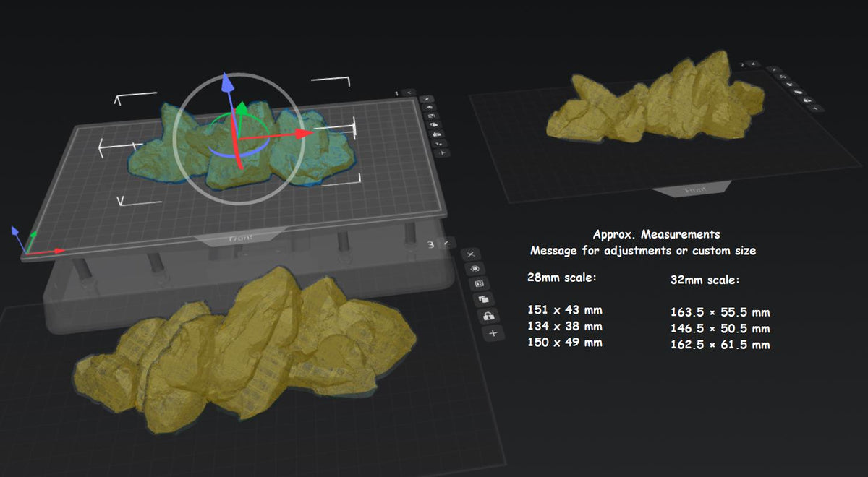Click the Front label on plate 2
This screenshot has width=868, height=477.
pos(694,190)
